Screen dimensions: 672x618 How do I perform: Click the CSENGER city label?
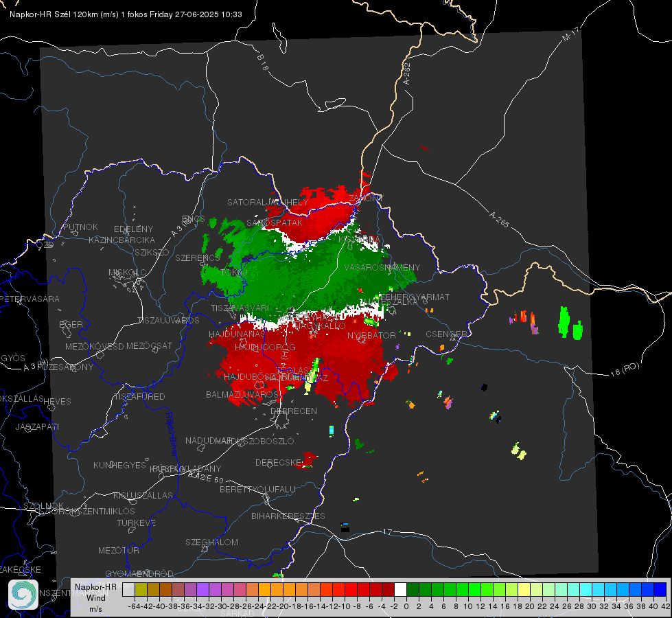(x=446, y=334)
